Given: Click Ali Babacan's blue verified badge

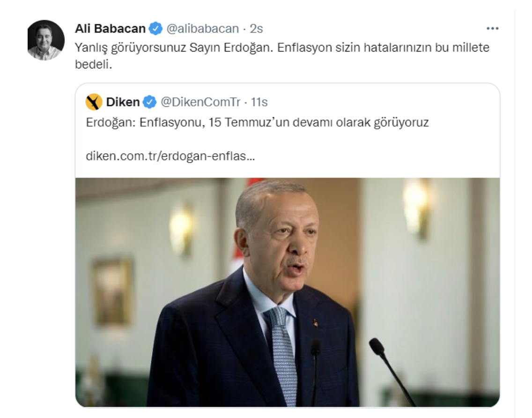Looking at the screenshot, I should click(x=156, y=29).
